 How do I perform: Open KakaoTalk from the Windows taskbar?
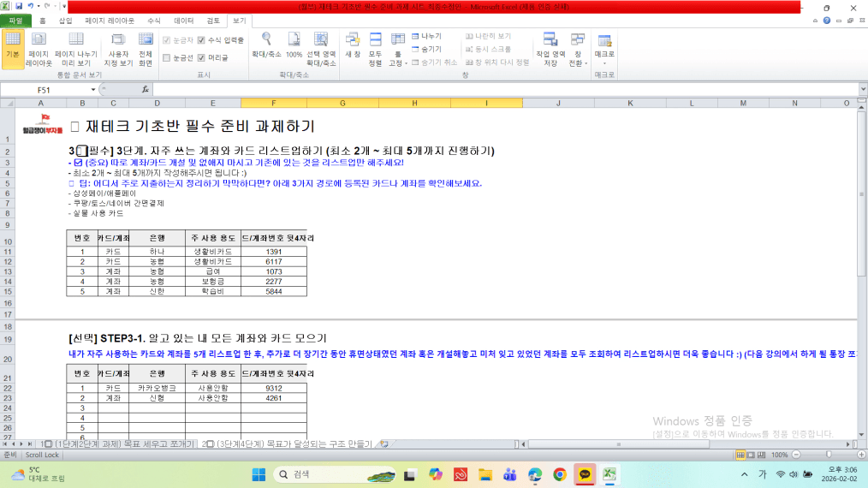point(585,473)
